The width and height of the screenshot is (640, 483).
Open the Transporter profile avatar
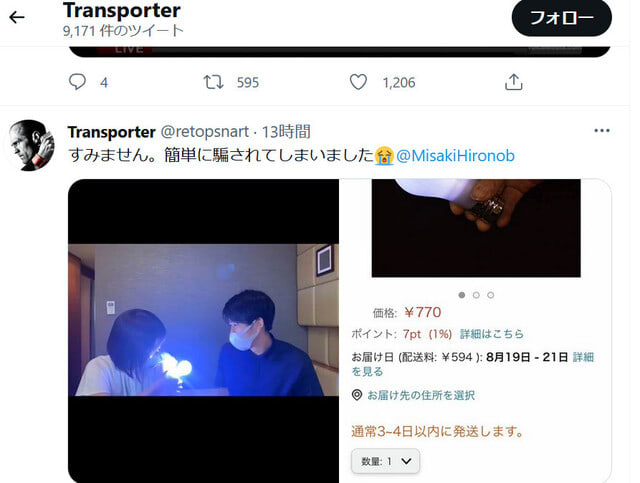[31, 145]
